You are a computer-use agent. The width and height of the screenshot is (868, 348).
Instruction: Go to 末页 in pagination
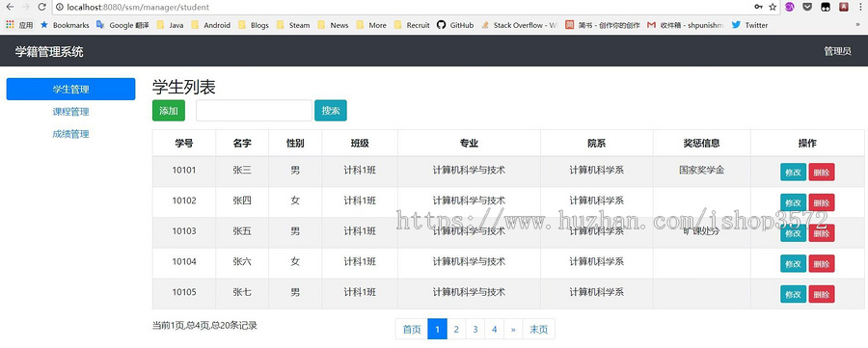pos(538,329)
